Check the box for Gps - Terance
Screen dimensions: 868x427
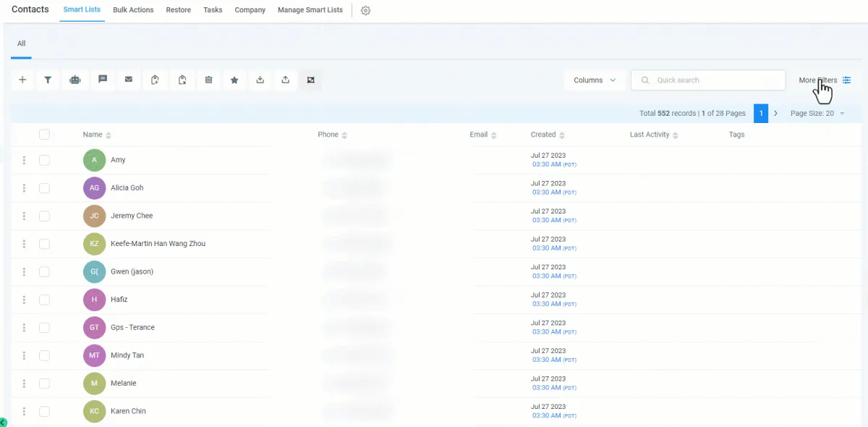coord(44,328)
